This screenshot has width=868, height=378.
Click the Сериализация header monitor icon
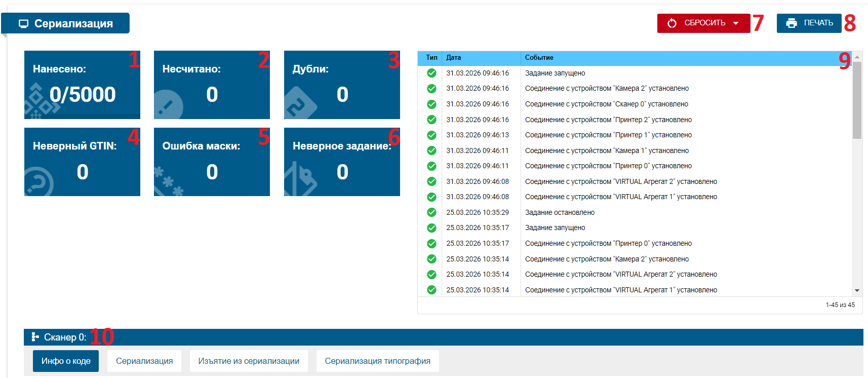click(23, 24)
